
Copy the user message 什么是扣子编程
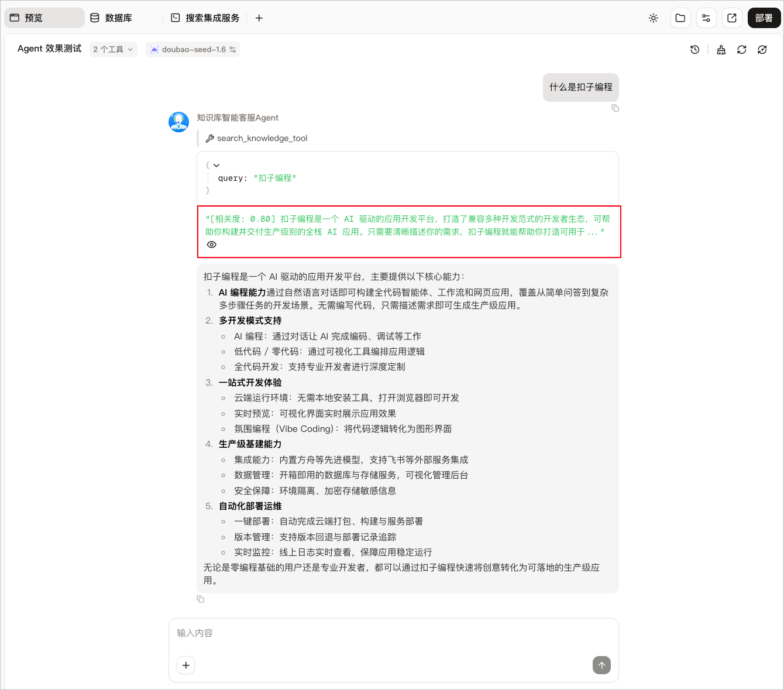click(x=615, y=108)
